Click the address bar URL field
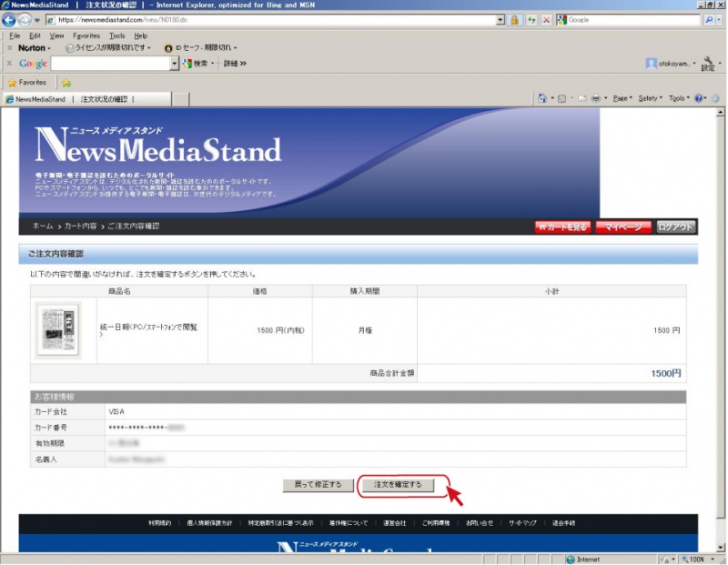The image size is (728, 565). pos(270,20)
